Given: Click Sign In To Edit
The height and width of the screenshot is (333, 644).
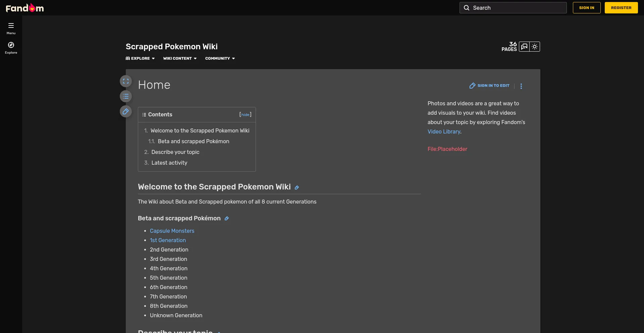Looking at the screenshot, I should (x=489, y=86).
